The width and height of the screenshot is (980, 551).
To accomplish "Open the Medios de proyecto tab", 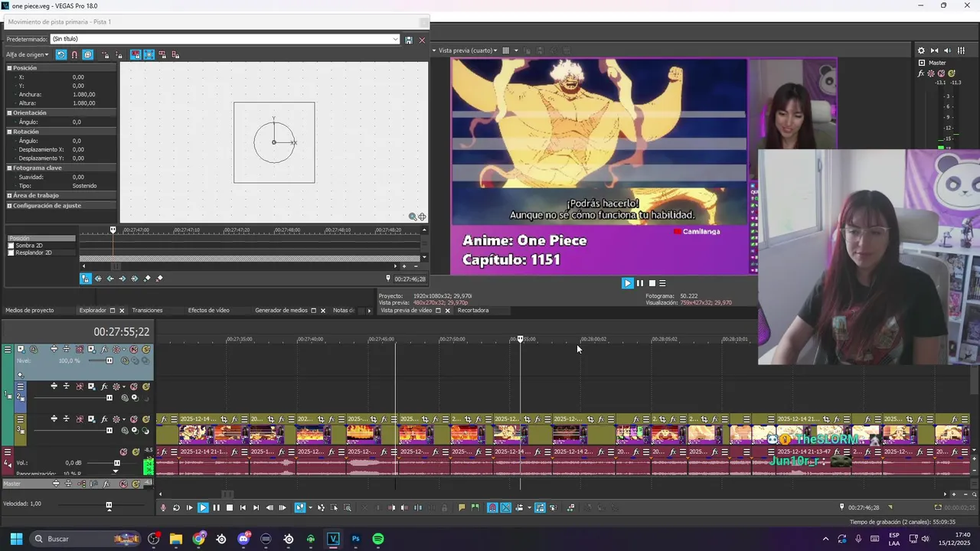I will [x=30, y=311].
